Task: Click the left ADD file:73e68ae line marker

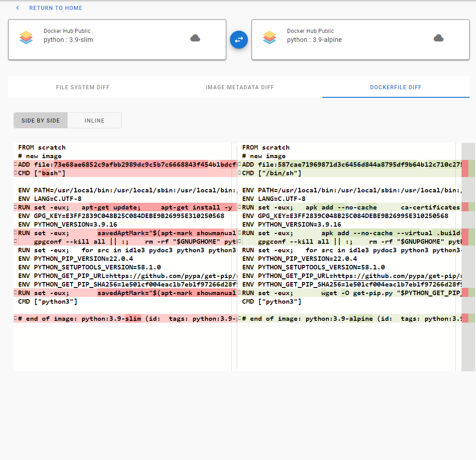Action: coord(15,164)
